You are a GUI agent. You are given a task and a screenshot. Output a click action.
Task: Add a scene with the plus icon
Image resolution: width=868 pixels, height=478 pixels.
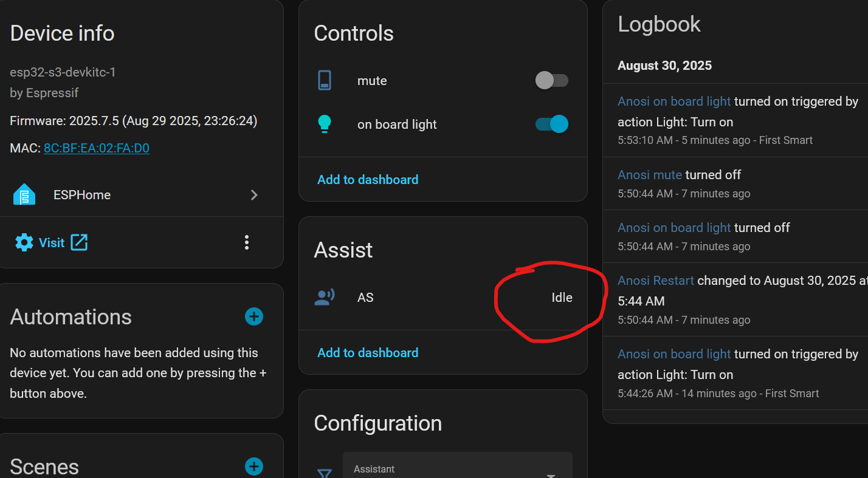(253, 466)
